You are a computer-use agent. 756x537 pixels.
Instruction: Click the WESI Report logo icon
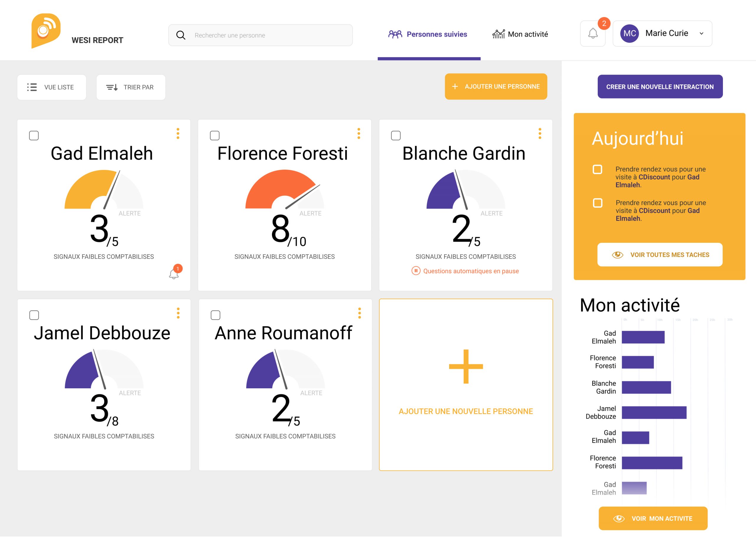(46, 31)
